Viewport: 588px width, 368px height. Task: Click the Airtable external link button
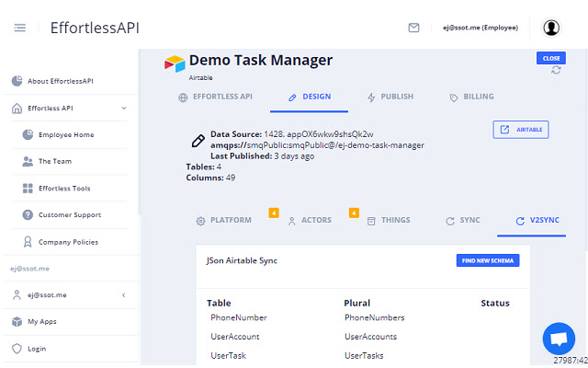(520, 130)
